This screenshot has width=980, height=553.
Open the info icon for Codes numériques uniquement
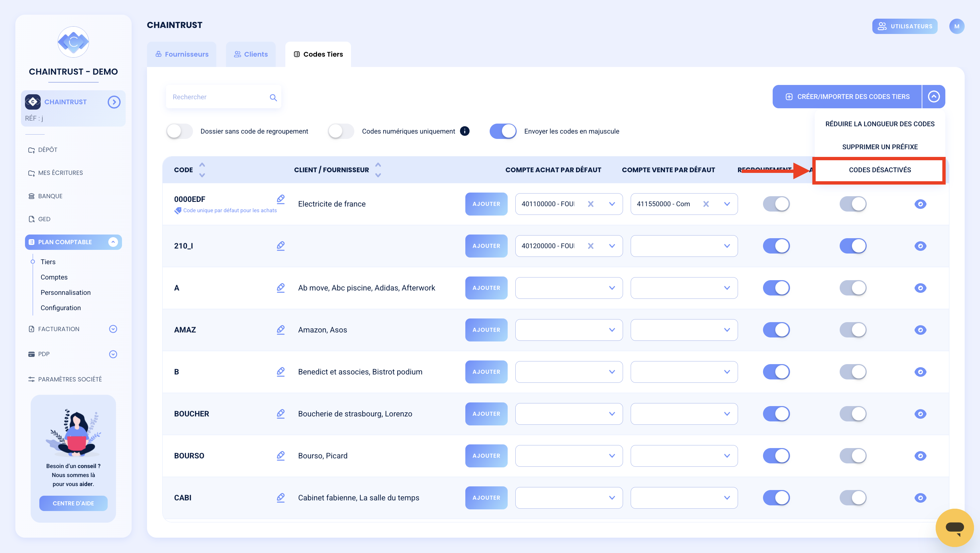coord(465,131)
